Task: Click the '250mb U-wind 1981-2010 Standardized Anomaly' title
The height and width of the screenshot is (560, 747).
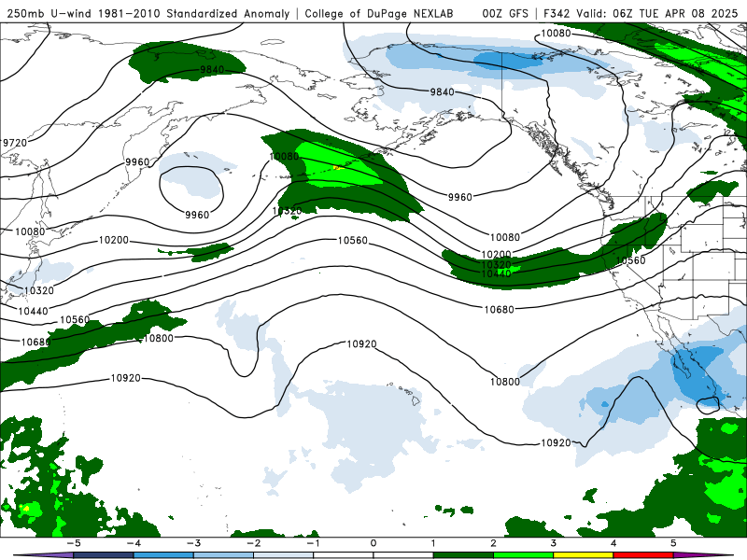Action: [148, 13]
